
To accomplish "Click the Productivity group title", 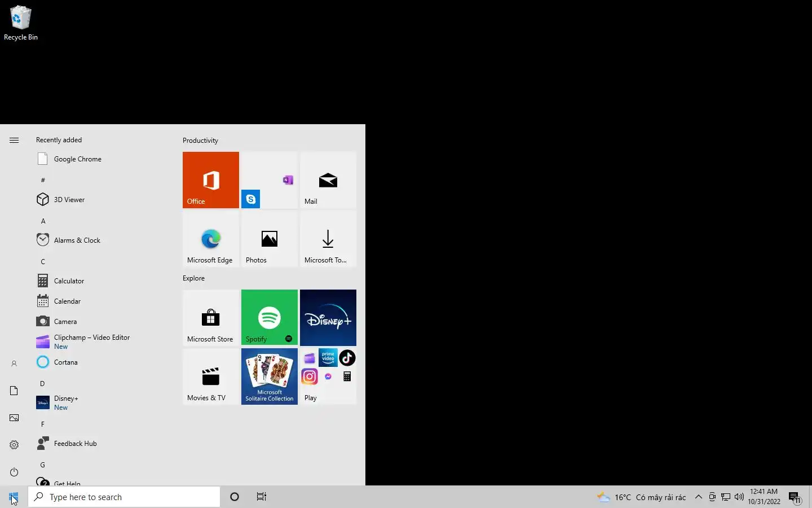I will pos(200,141).
